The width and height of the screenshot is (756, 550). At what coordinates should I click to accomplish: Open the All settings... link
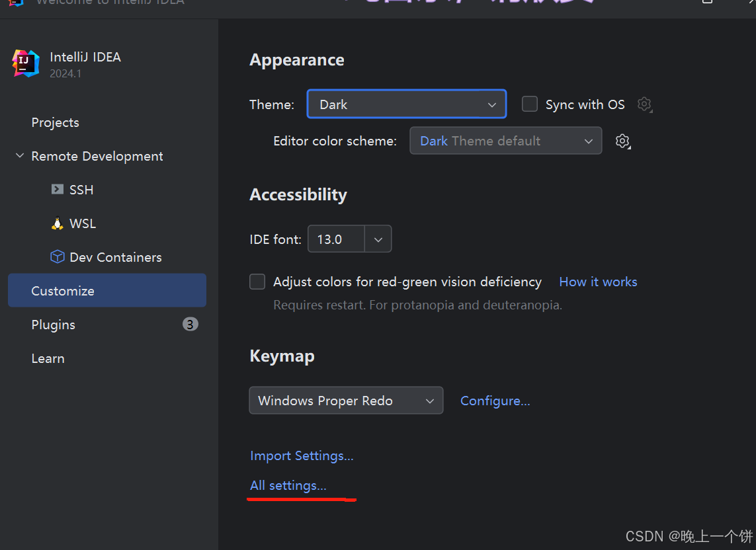click(288, 485)
